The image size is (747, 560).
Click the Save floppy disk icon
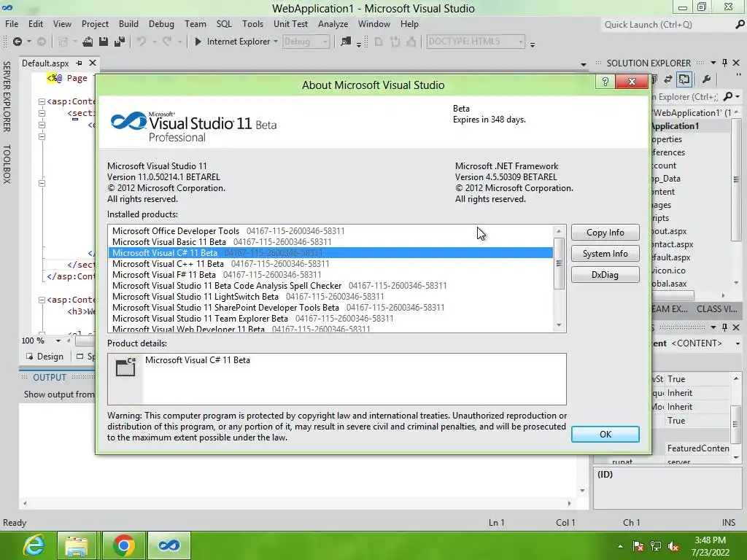pos(104,42)
